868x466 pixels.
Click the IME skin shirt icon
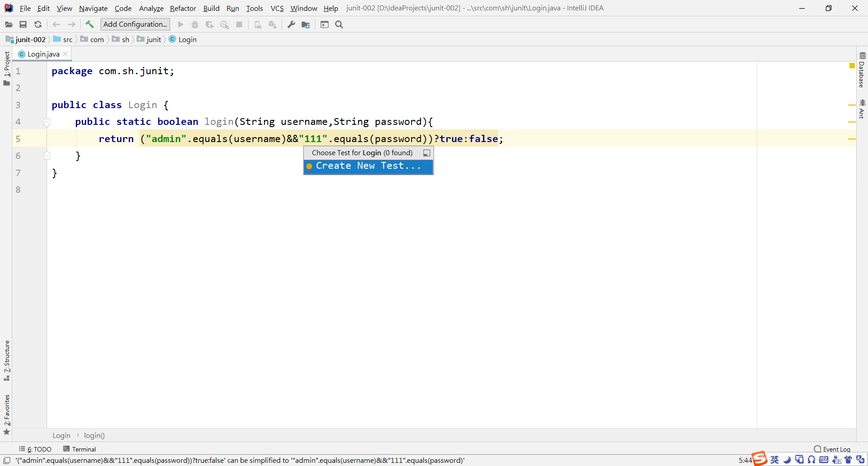[x=848, y=460]
